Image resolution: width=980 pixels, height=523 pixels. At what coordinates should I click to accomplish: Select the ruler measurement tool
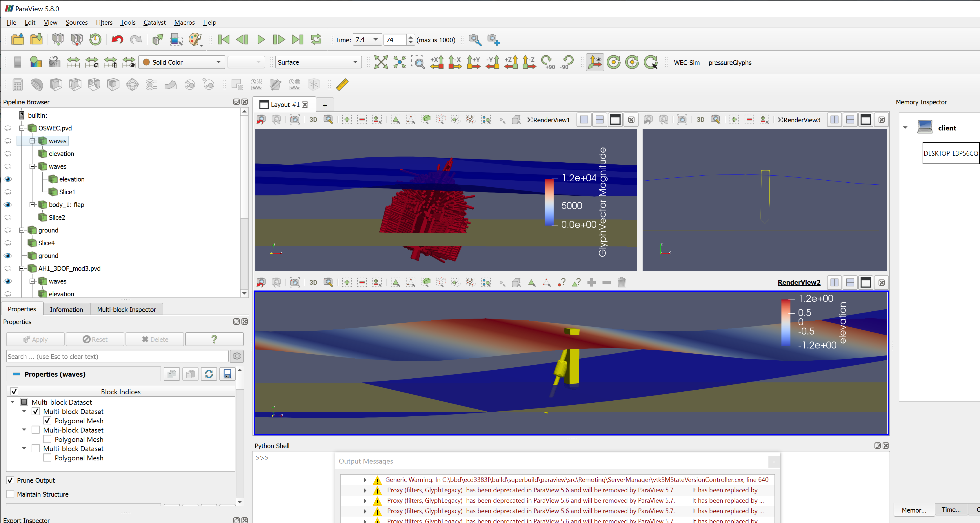click(x=342, y=84)
